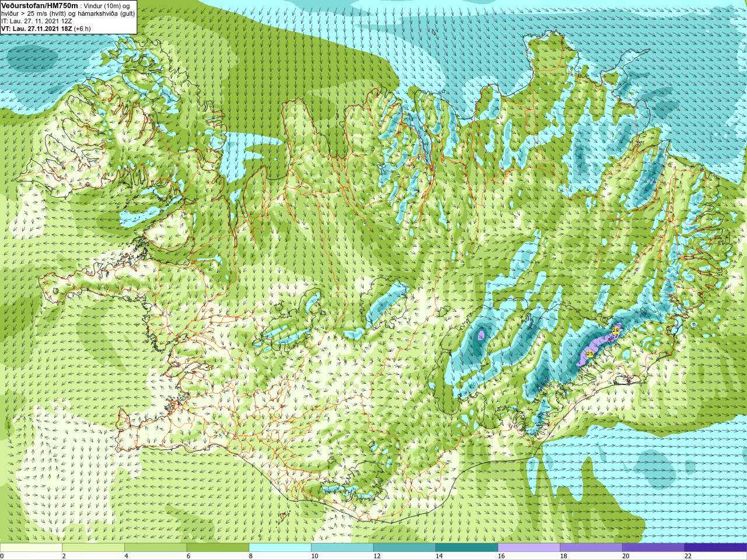Pick the pale yellow 0–2 legend swatch
The width and height of the screenshot is (747, 560).
click(x=31, y=548)
